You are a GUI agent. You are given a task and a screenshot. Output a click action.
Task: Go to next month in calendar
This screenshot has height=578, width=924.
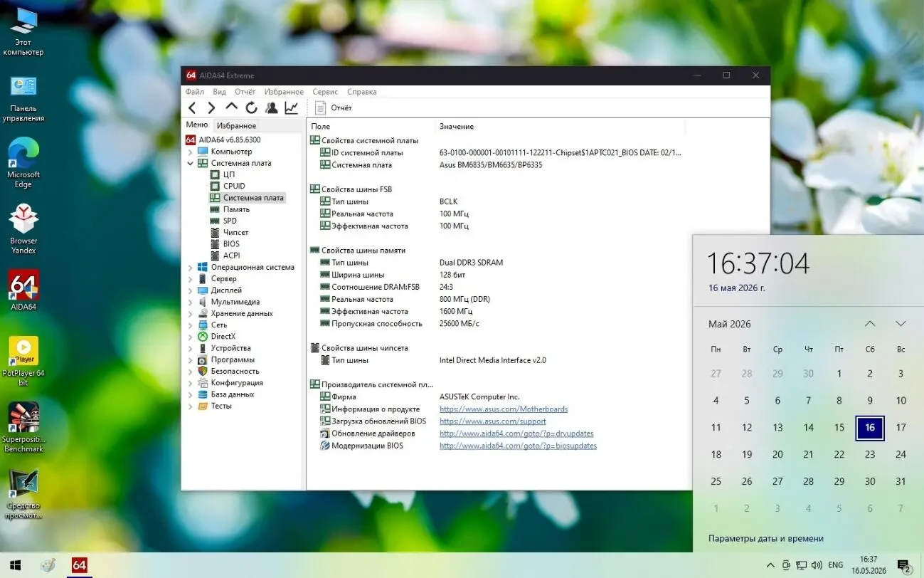click(901, 324)
